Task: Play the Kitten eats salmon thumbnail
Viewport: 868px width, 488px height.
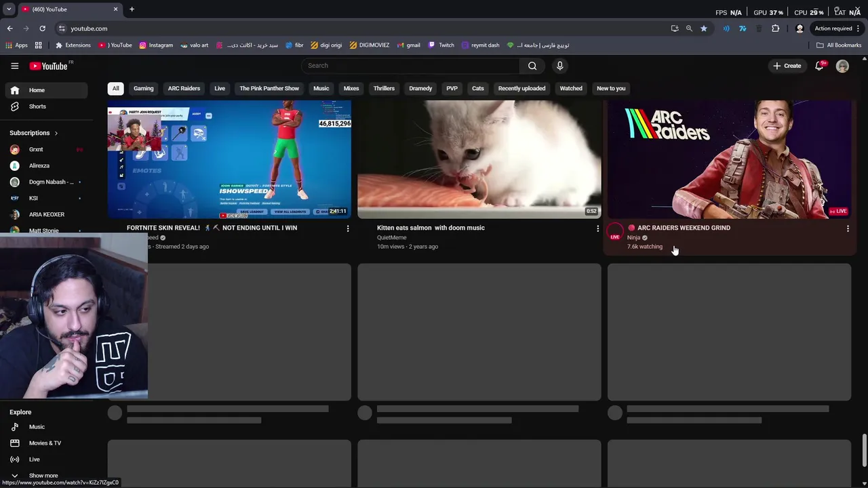Action: (479, 159)
